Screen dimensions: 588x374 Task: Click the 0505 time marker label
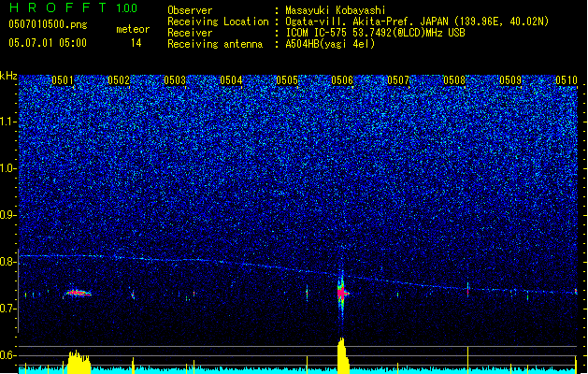[x=287, y=80]
